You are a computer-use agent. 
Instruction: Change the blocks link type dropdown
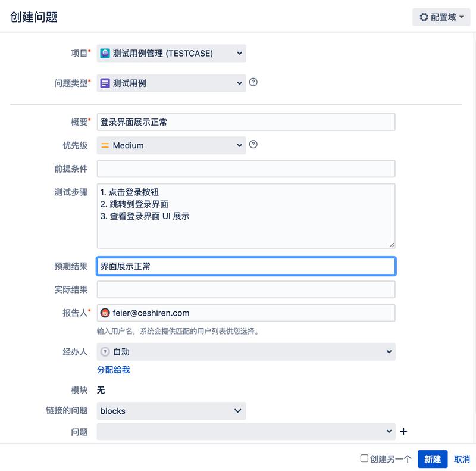[172, 411]
